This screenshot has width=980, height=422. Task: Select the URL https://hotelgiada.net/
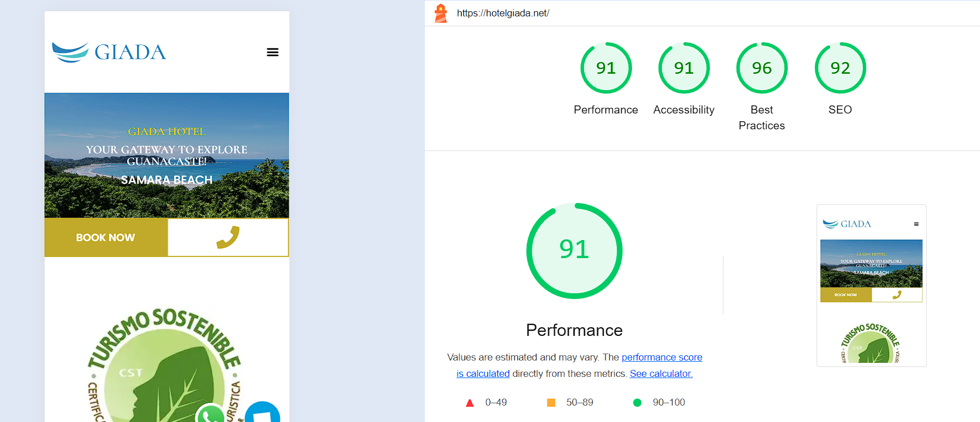click(503, 13)
